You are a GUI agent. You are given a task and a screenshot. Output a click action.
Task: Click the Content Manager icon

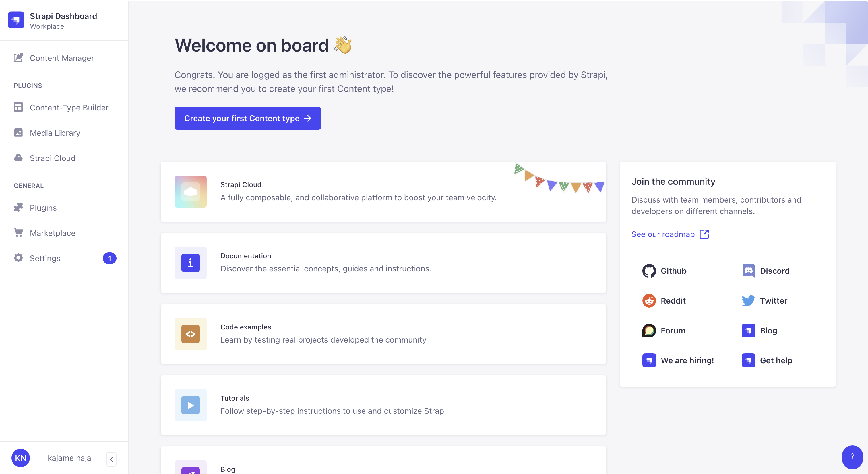click(18, 58)
